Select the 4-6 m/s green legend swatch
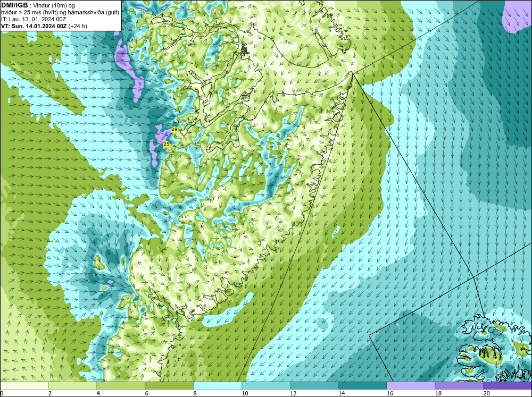Screen dimensions: 532x397 pos(121,385)
